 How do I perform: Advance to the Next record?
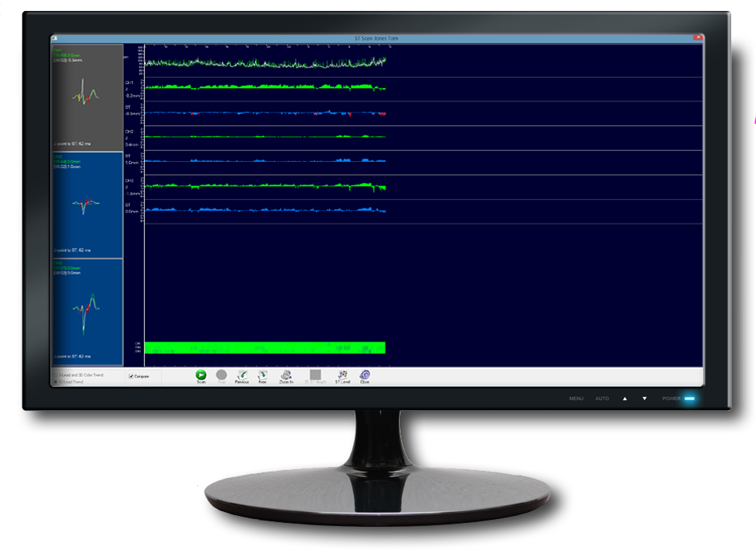(261, 376)
